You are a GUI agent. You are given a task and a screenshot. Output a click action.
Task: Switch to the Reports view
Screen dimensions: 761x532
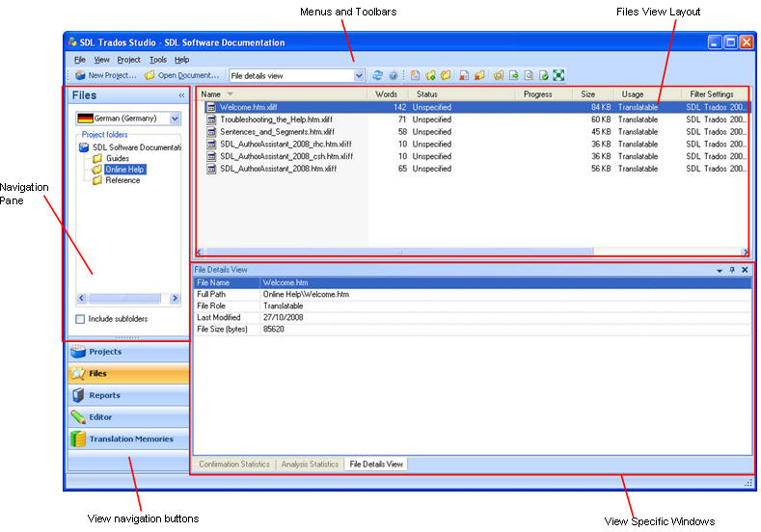tap(128, 395)
